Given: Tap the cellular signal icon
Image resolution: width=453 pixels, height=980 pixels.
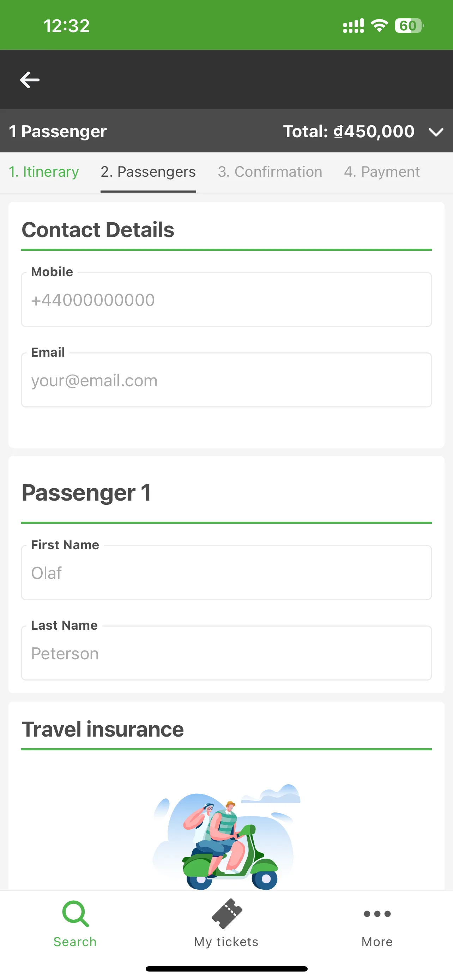Looking at the screenshot, I should pos(354,25).
